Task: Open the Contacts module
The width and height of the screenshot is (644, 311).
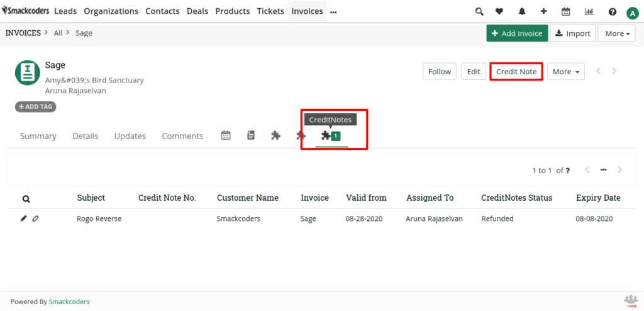Action: tap(162, 11)
